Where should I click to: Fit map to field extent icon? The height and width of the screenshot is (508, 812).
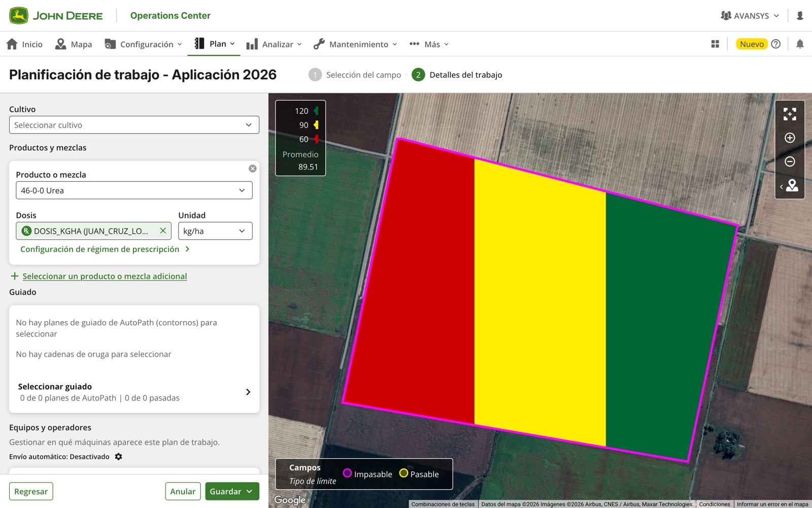pyautogui.click(x=790, y=114)
